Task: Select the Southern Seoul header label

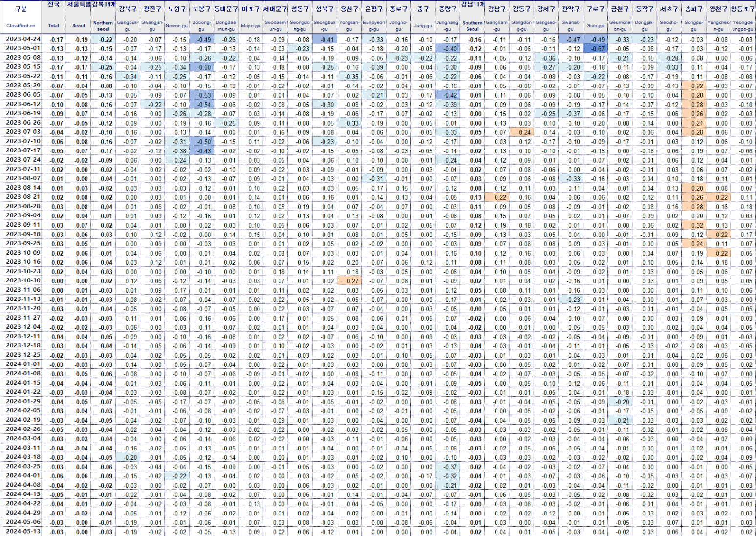Action: [x=472, y=26]
